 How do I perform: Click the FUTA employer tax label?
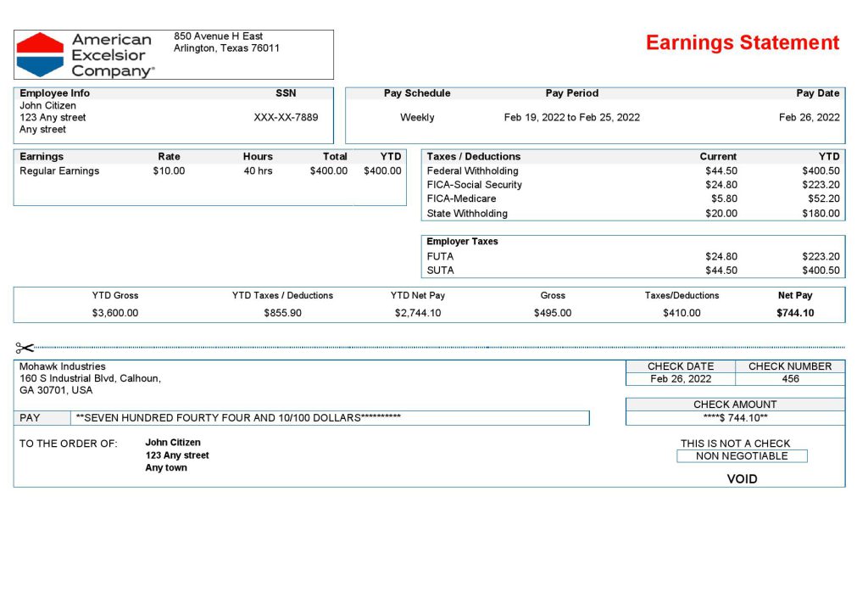coord(440,256)
